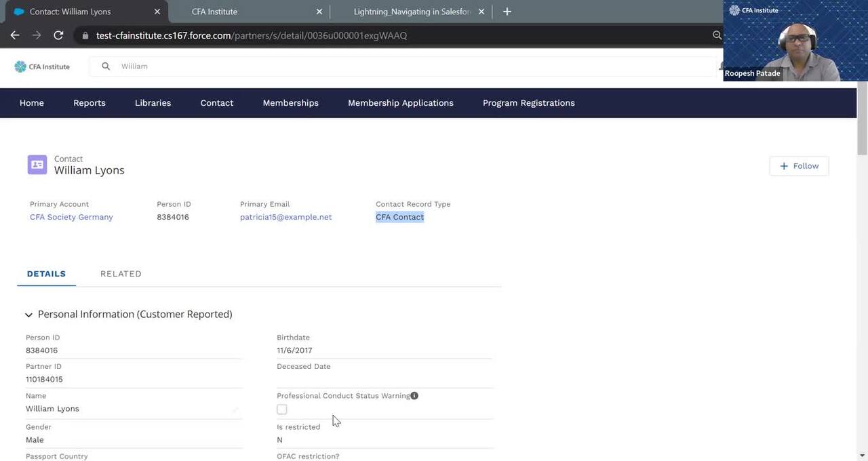Reload the page with the refresh icon
This screenshot has height=461, width=868.
(58, 35)
